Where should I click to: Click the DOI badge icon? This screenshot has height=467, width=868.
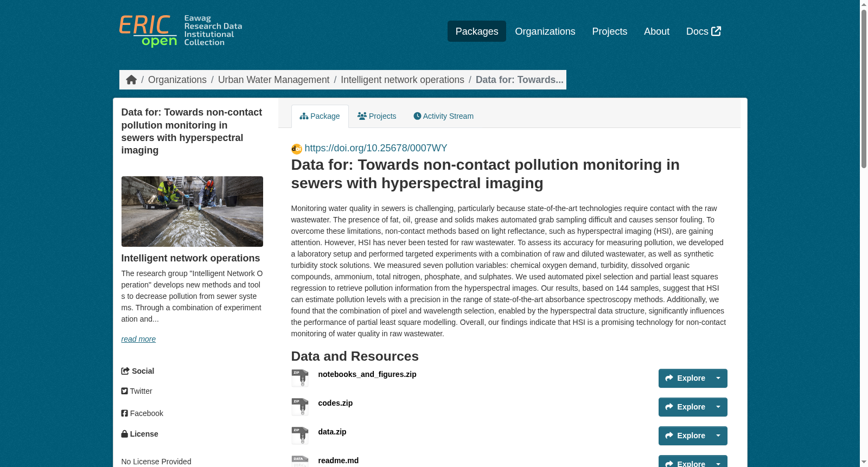coord(297,149)
